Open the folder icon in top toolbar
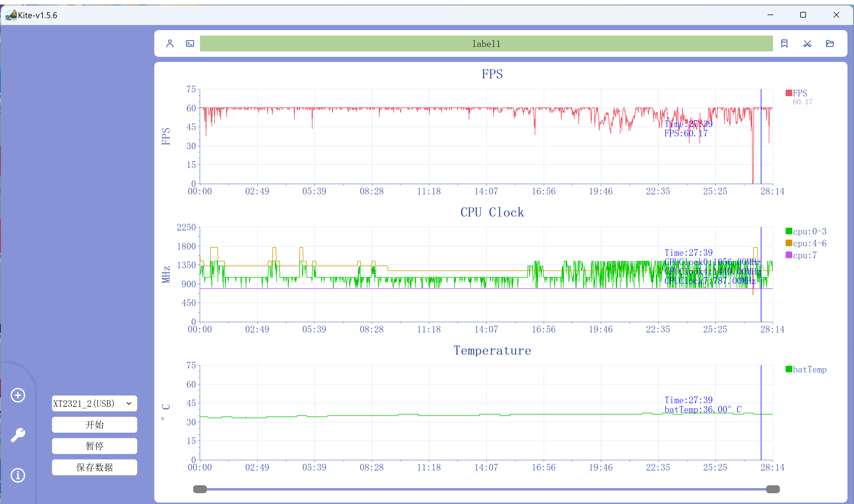 (830, 43)
